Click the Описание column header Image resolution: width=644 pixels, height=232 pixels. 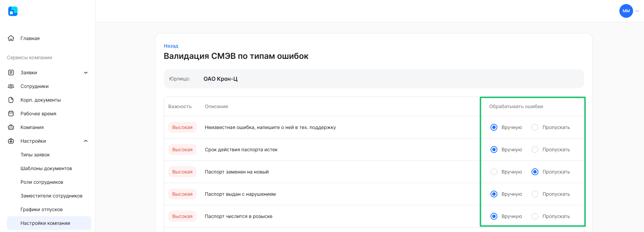click(x=216, y=106)
